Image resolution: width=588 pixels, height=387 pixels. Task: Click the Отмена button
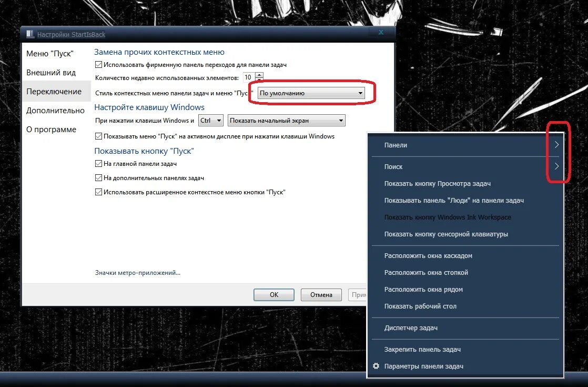[x=321, y=295]
